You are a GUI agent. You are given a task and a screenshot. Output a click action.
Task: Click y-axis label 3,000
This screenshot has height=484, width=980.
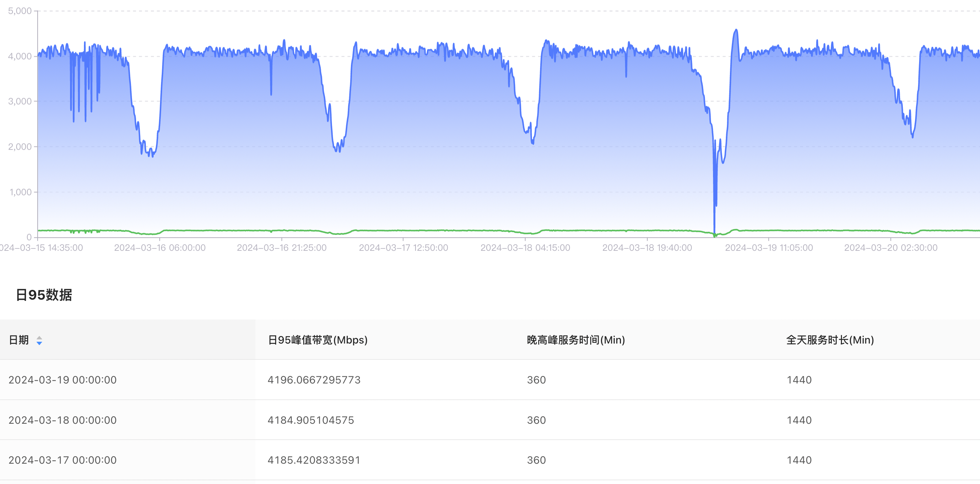coord(20,101)
